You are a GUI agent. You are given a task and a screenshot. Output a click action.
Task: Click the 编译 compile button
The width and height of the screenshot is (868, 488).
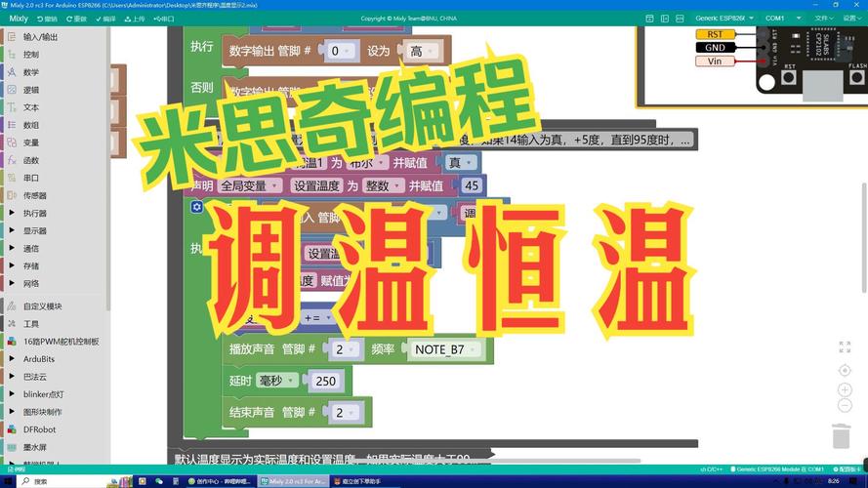pyautogui.click(x=104, y=18)
